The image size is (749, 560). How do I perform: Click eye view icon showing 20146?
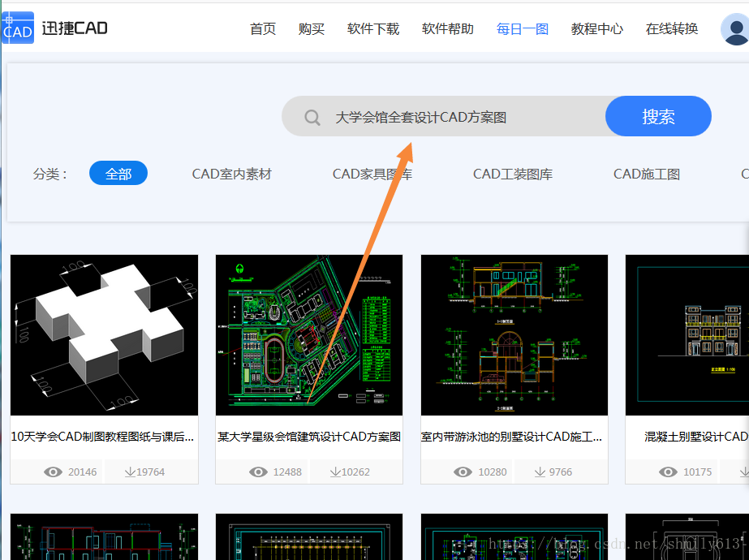click(53, 472)
